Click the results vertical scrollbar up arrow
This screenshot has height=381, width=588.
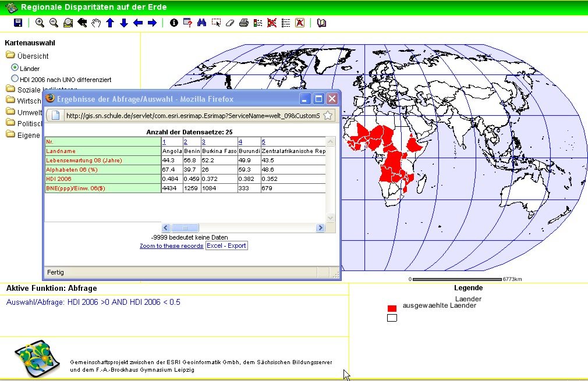tap(330, 141)
